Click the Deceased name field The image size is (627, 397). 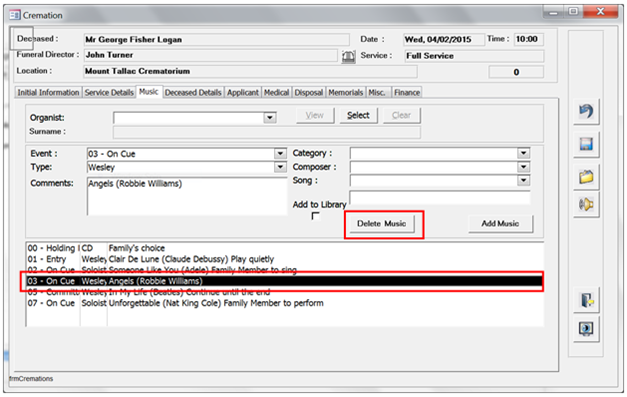[216, 40]
